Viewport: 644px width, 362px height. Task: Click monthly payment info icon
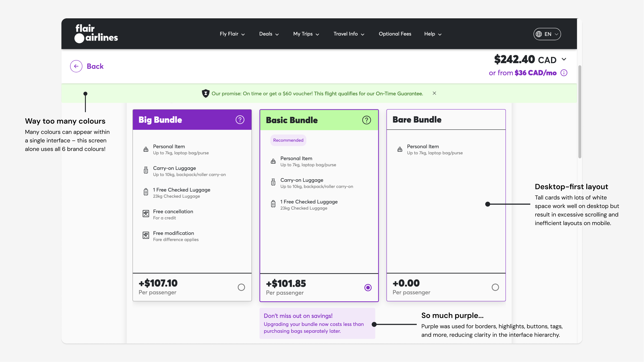pyautogui.click(x=564, y=73)
